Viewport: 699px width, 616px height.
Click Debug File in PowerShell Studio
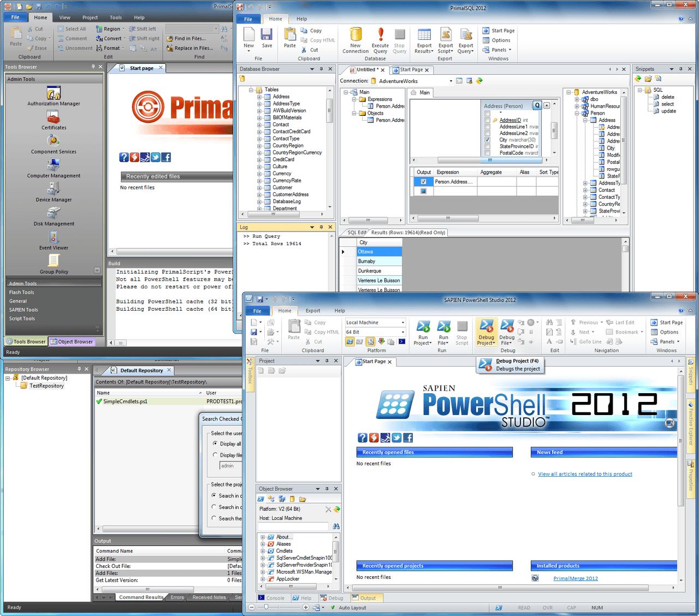(507, 333)
